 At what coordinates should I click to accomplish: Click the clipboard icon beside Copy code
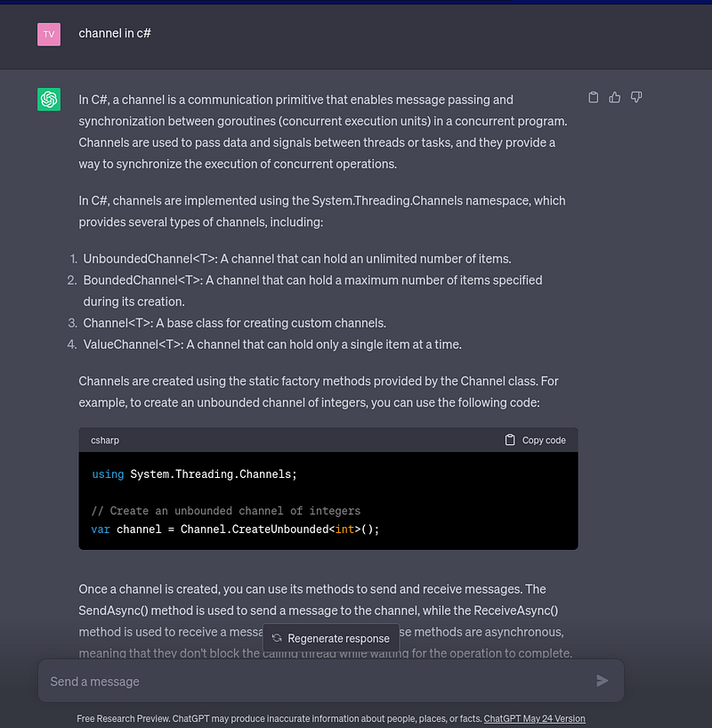click(x=510, y=440)
